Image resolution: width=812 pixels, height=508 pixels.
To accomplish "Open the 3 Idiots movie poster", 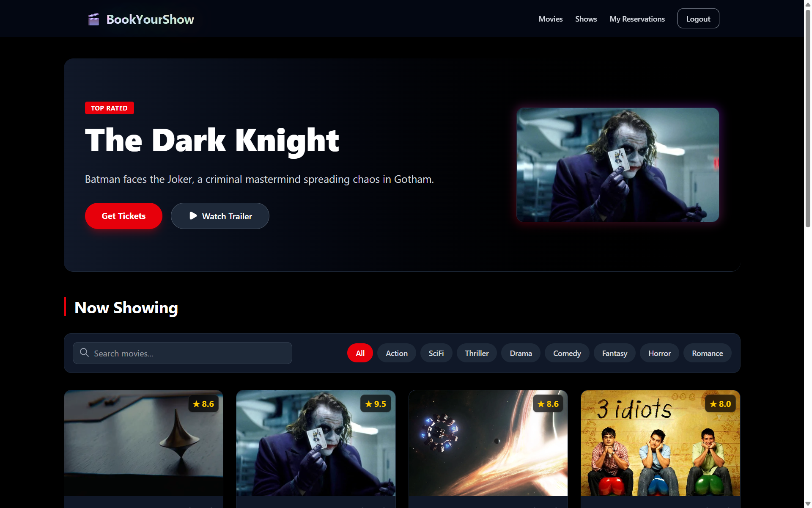I will click(660, 449).
